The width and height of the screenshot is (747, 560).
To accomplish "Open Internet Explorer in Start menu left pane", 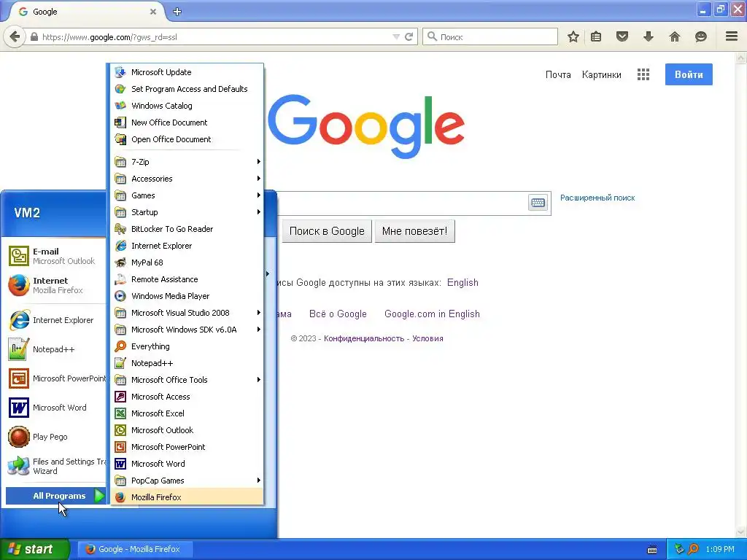I will (55, 320).
